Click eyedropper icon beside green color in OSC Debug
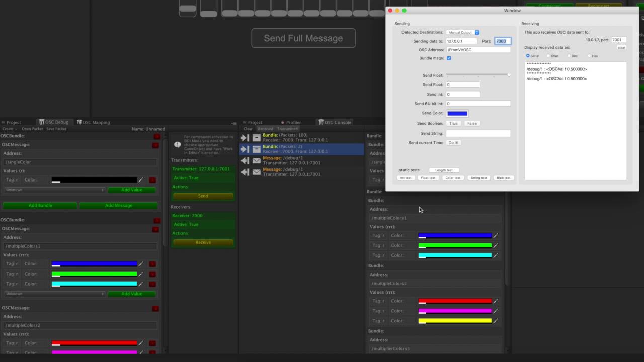 pos(141,274)
